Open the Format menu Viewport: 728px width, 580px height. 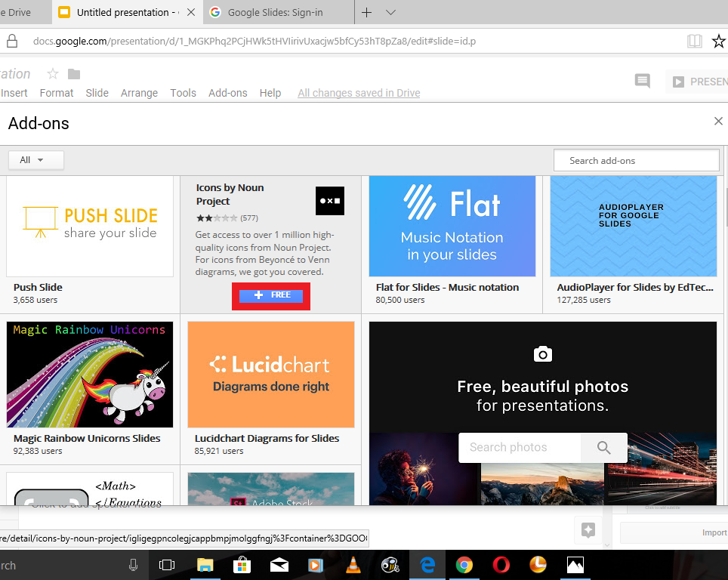57,93
